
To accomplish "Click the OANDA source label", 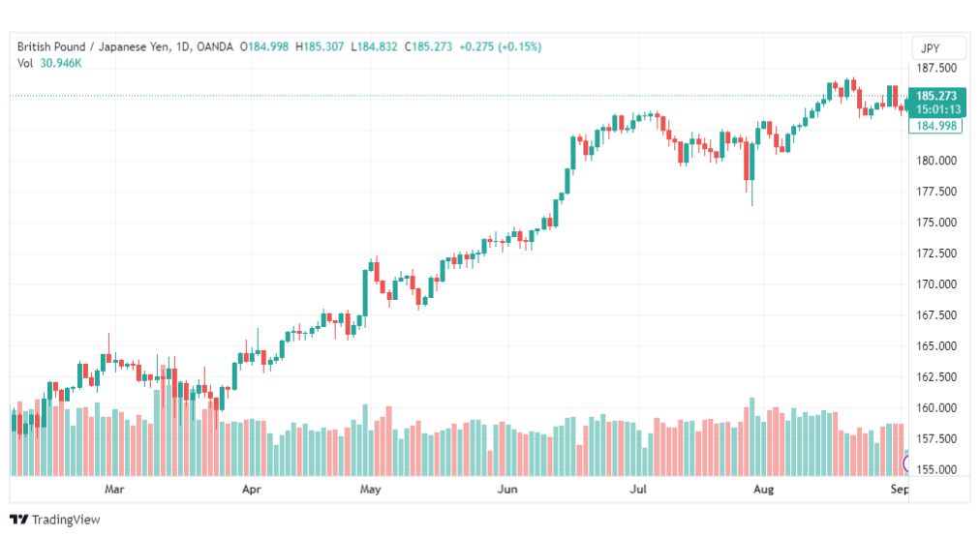I will (x=214, y=46).
